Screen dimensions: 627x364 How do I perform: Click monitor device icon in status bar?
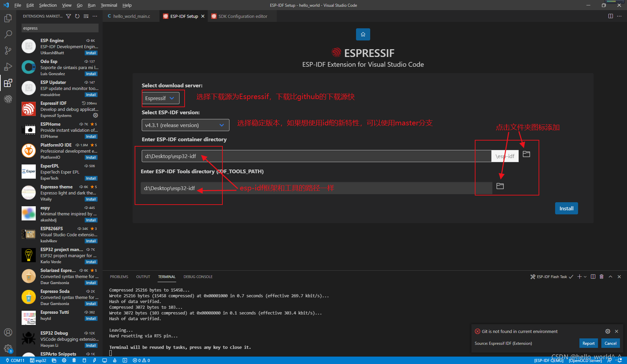point(105,360)
